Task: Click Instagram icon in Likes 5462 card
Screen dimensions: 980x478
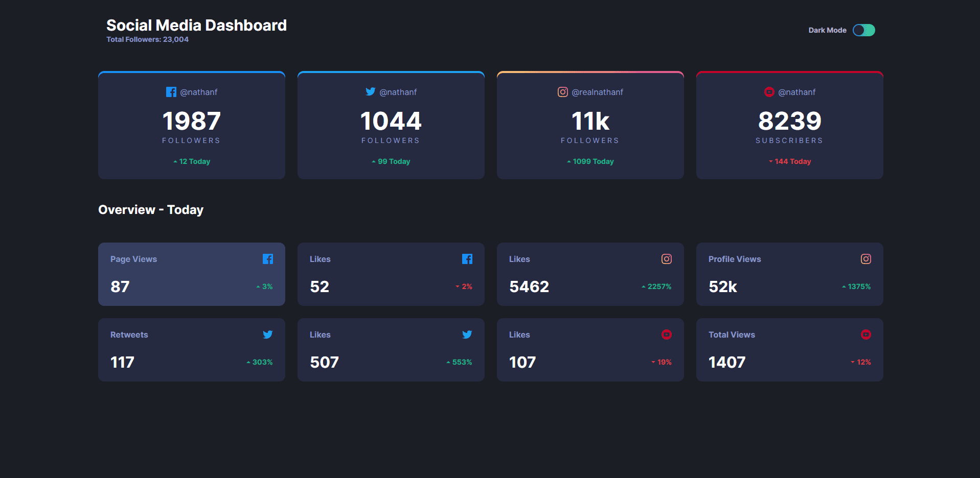Action: pos(666,259)
